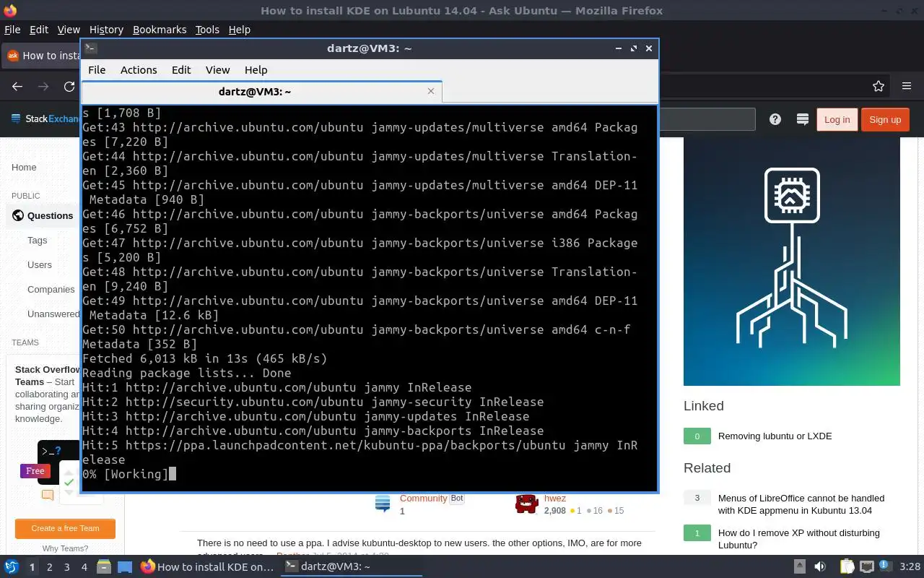
Task: Open Stack Exchange help question-mark icon
Action: [x=775, y=120]
